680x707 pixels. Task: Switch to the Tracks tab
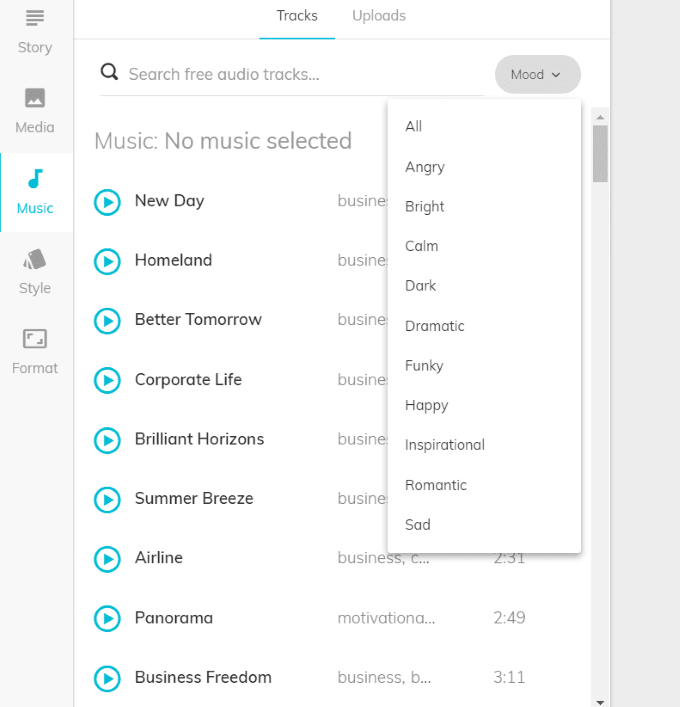click(297, 16)
